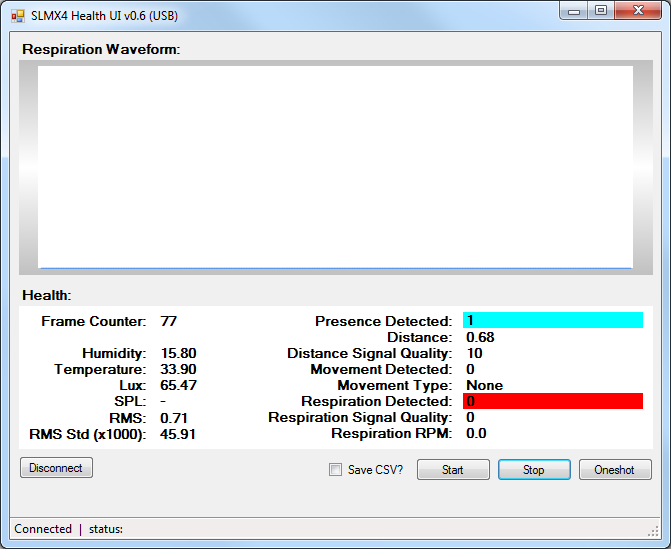This screenshot has width=671, height=549.
Task: Stop the measurement with Stop button
Action: (x=534, y=470)
